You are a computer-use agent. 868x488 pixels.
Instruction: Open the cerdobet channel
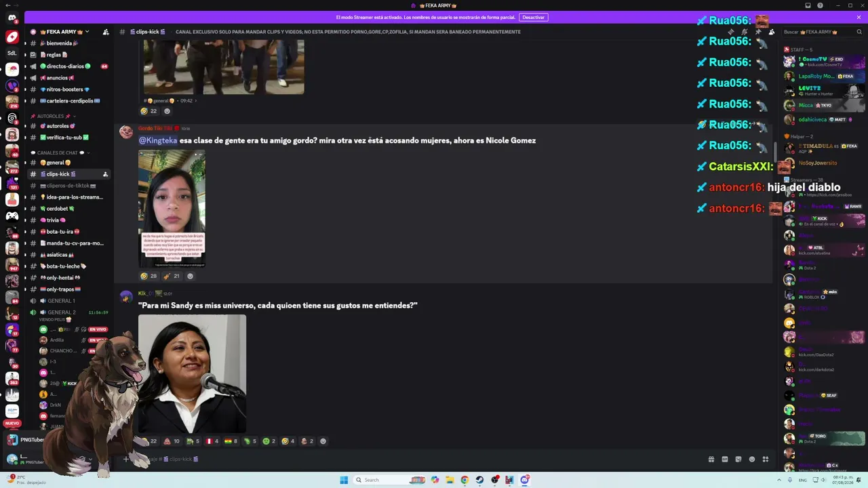(x=68, y=209)
